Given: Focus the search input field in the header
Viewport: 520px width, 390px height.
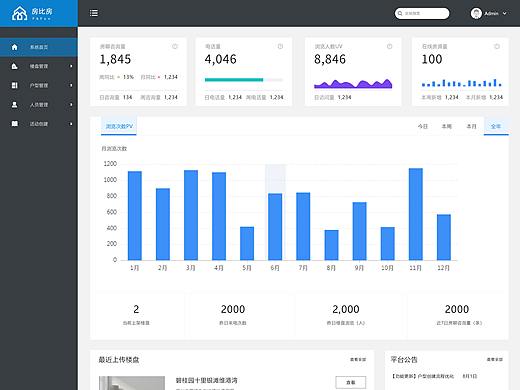Looking at the screenshot, I should pyautogui.click(x=422, y=13).
